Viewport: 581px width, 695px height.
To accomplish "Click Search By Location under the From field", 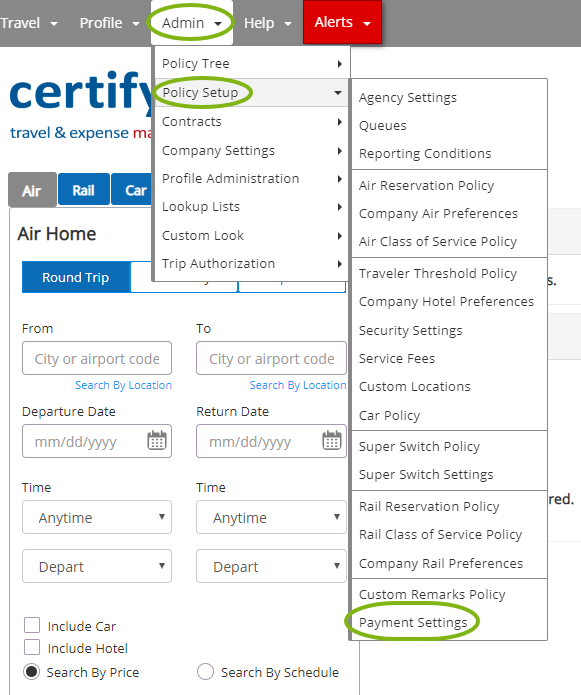I will (123, 385).
